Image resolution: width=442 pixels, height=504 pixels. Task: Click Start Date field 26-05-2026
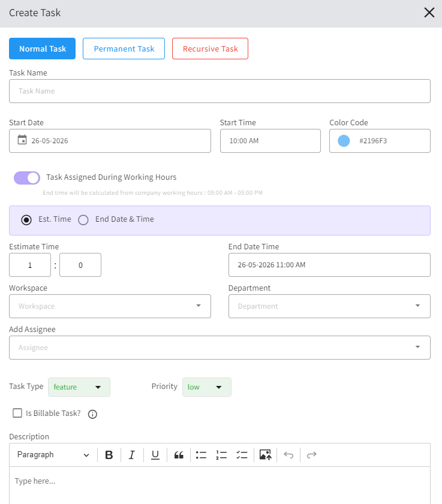(x=110, y=141)
